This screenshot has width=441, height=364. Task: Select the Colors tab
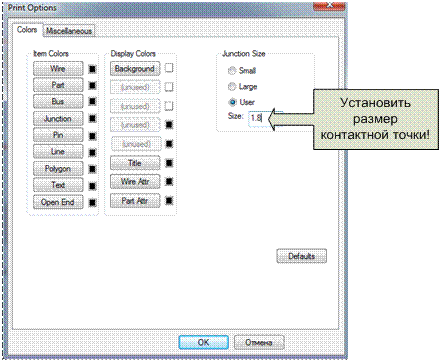click(x=27, y=30)
